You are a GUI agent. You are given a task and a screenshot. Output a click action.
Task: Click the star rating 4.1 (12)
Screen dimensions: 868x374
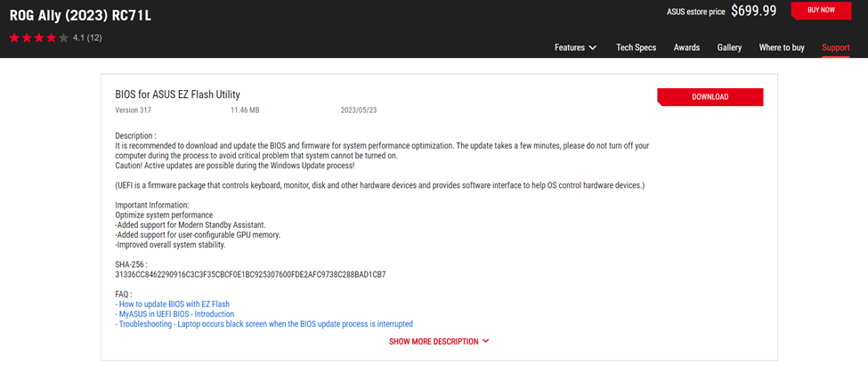click(x=55, y=38)
